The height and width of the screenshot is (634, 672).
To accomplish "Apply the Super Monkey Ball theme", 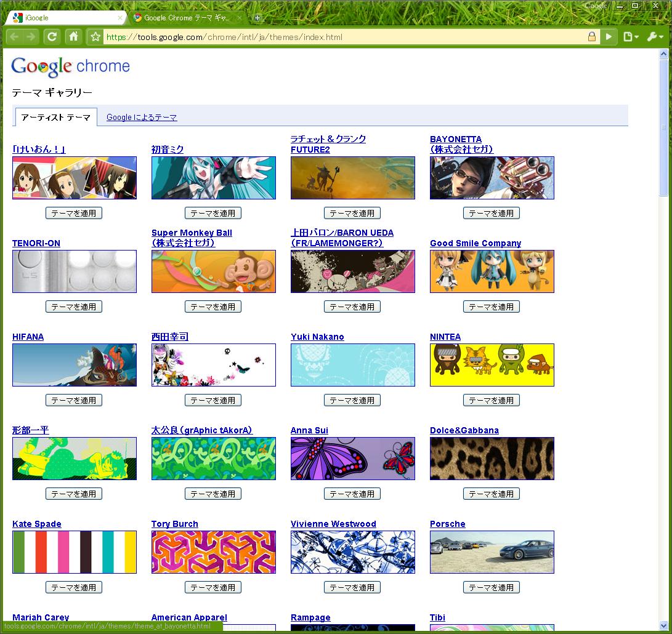I will [x=213, y=307].
